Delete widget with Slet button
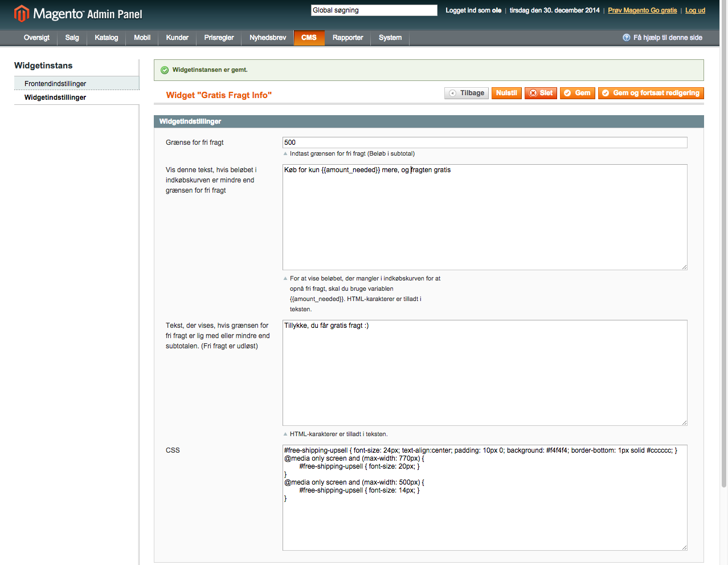728x565 pixels. (x=540, y=94)
